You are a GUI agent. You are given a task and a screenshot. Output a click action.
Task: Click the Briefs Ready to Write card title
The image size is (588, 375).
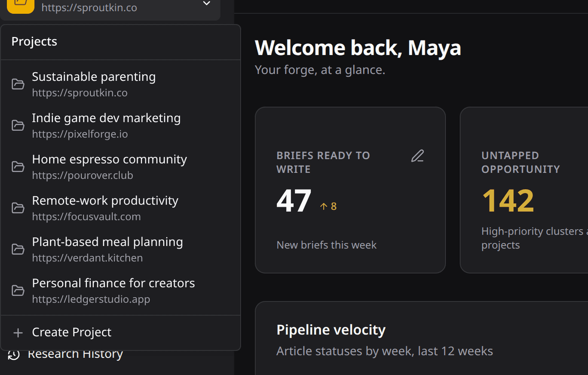click(323, 162)
